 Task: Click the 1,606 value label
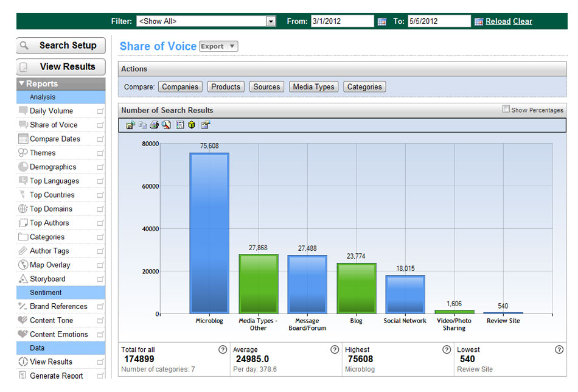click(454, 304)
